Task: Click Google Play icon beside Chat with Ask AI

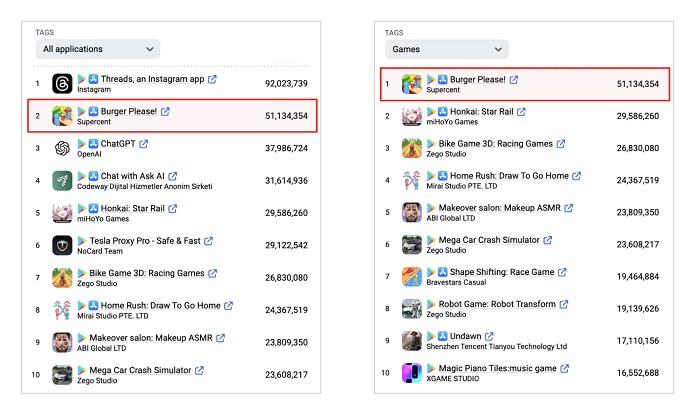Action: (x=82, y=176)
